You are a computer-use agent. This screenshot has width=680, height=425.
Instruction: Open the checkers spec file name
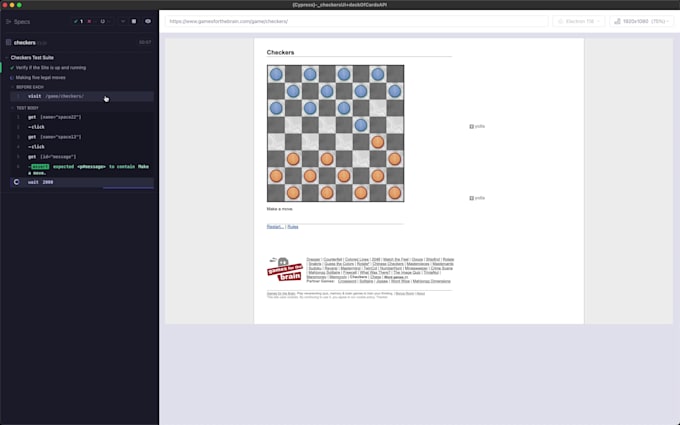25,42
